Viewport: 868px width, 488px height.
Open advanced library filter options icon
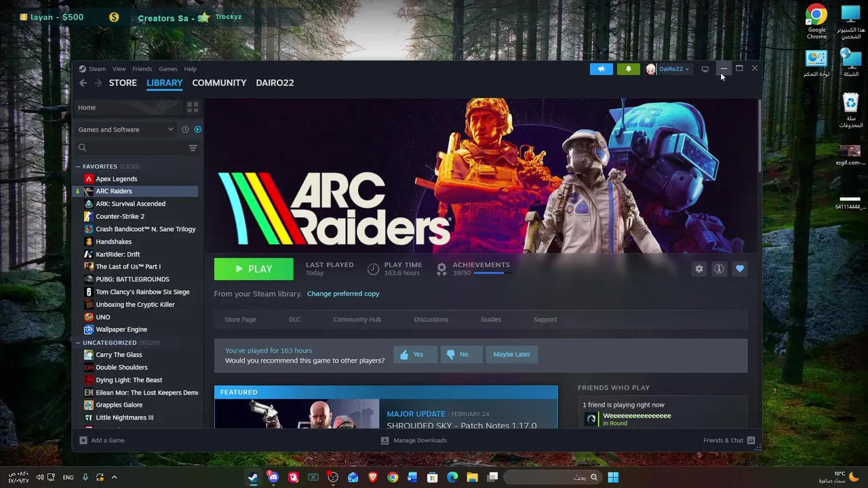[x=193, y=148]
